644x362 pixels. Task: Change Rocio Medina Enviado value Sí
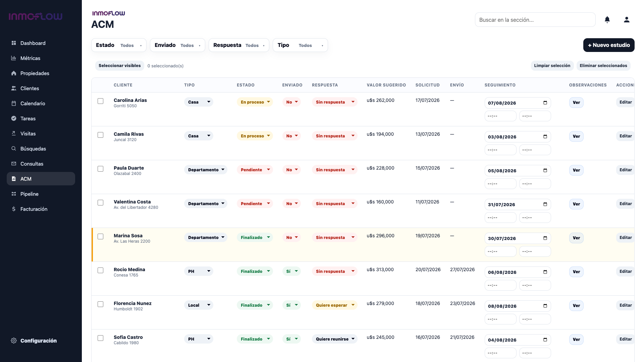[291, 271]
